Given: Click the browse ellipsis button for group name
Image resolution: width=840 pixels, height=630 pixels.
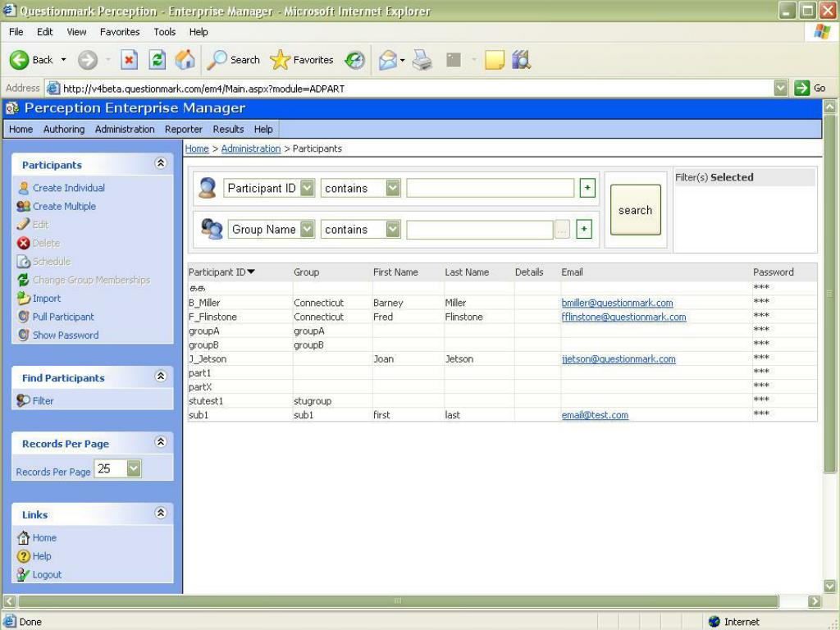Looking at the screenshot, I should click(561, 230).
